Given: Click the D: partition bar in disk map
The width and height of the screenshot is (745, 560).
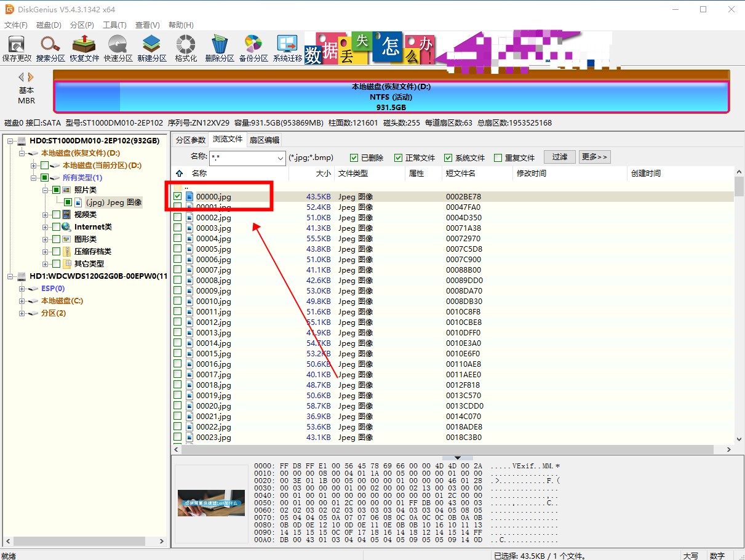Looking at the screenshot, I should click(391, 97).
